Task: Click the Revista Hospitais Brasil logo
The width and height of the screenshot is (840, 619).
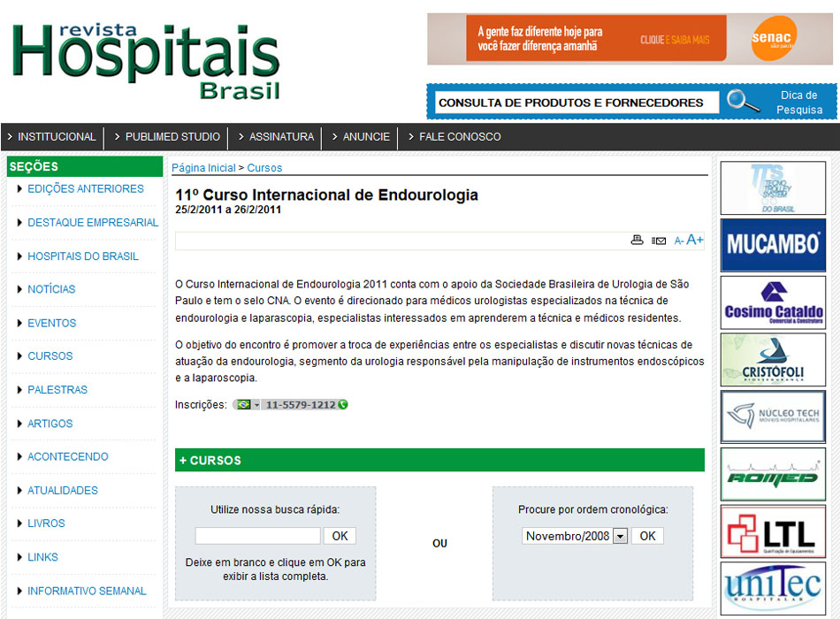Action: click(x=146, y=62)
